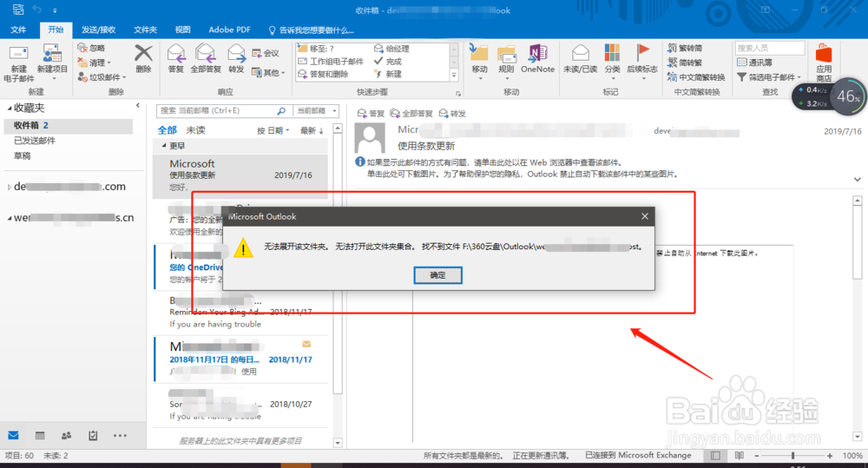Click the zoom in plus button
Viewport: 868px width, 468px height.
coord(829,455)
